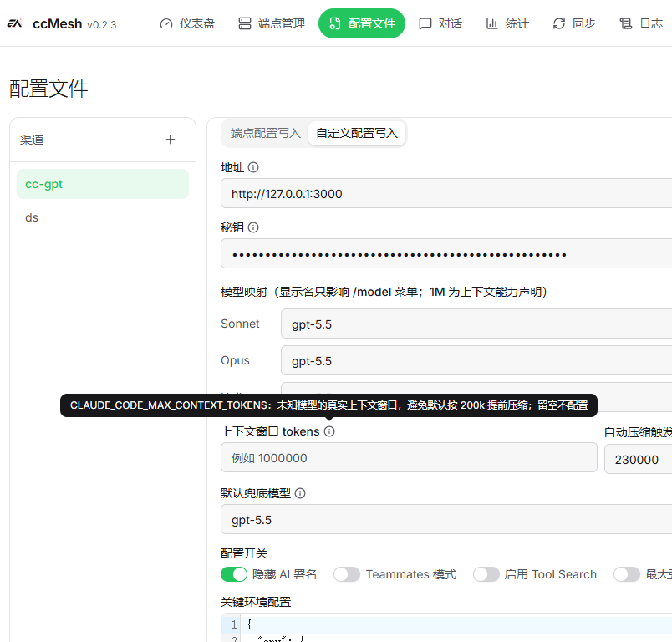The height and width of the screenshot is (642, 672).
Task: Open the 统计 tab
Action: (507, 23)
